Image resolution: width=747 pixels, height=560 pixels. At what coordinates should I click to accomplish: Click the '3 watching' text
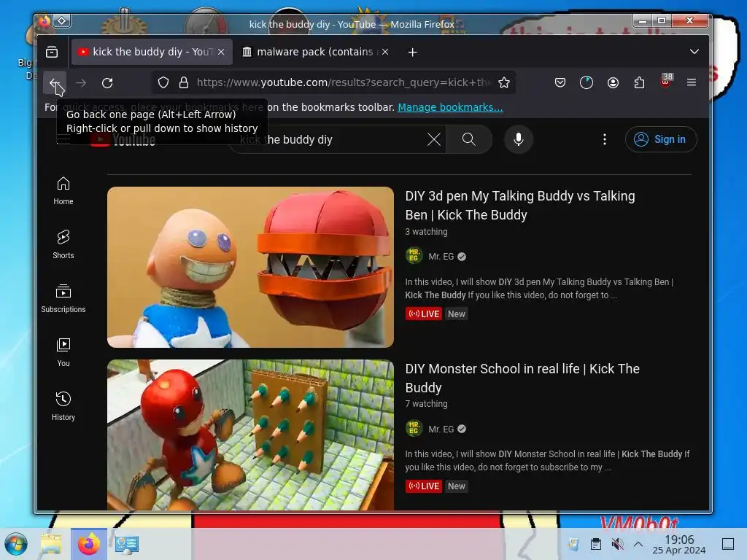(426, 232)
